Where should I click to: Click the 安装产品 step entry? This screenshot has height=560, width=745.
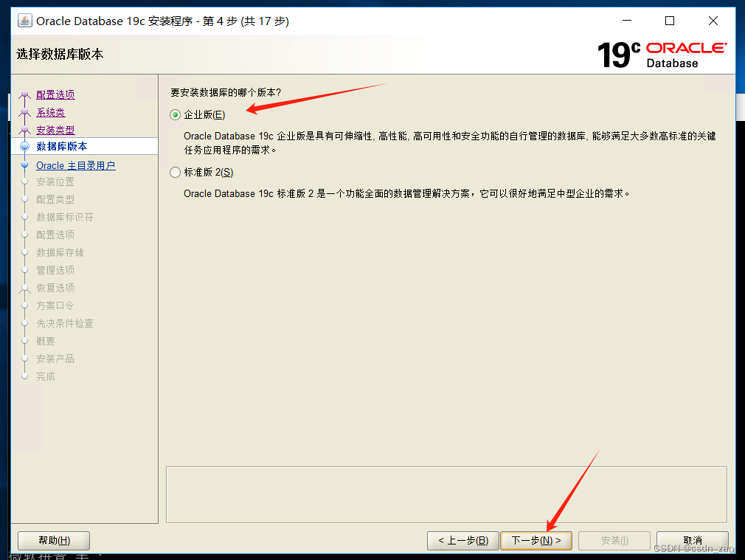coord(55,359)
